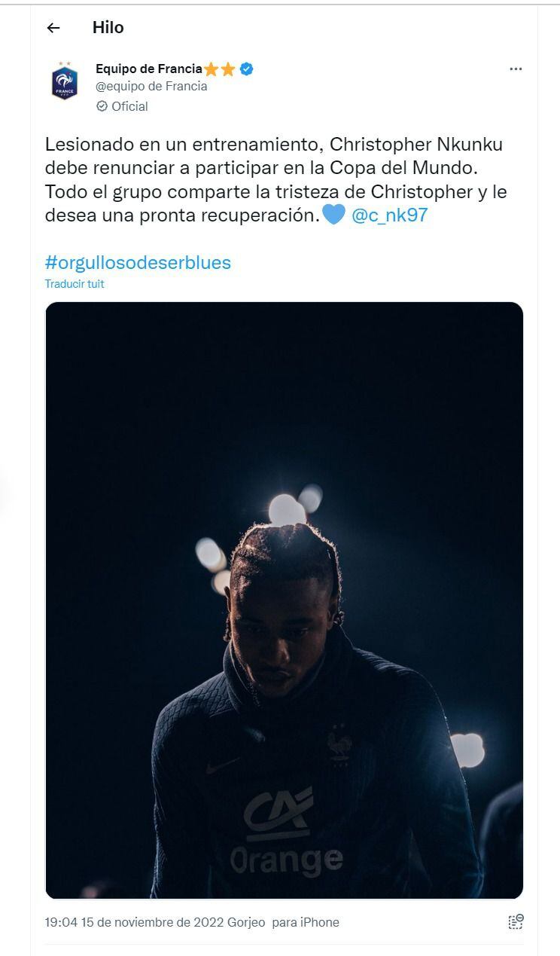Screen dimensions: 560x956
Task: Click the gold stars next to account name
Action: click(220, 69)
